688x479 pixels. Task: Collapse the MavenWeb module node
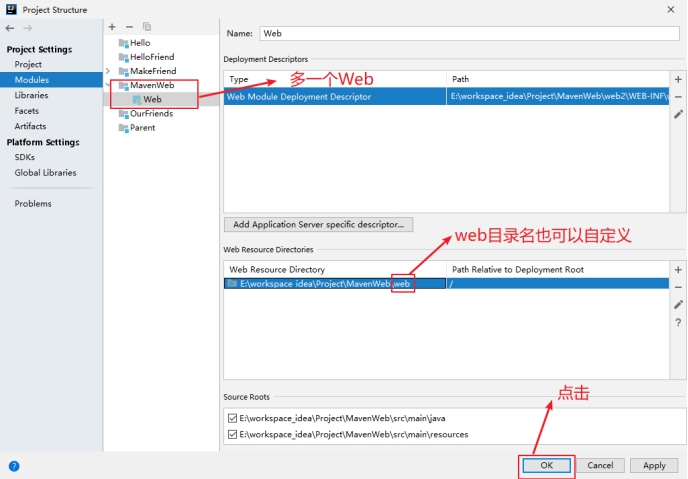[108, 85]
